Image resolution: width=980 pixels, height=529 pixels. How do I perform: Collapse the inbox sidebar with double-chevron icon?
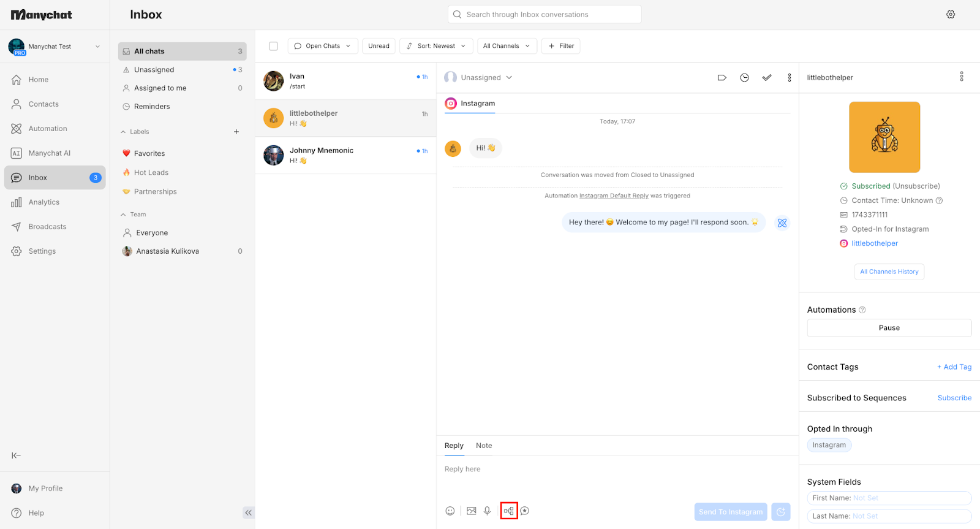pos(248,512)
